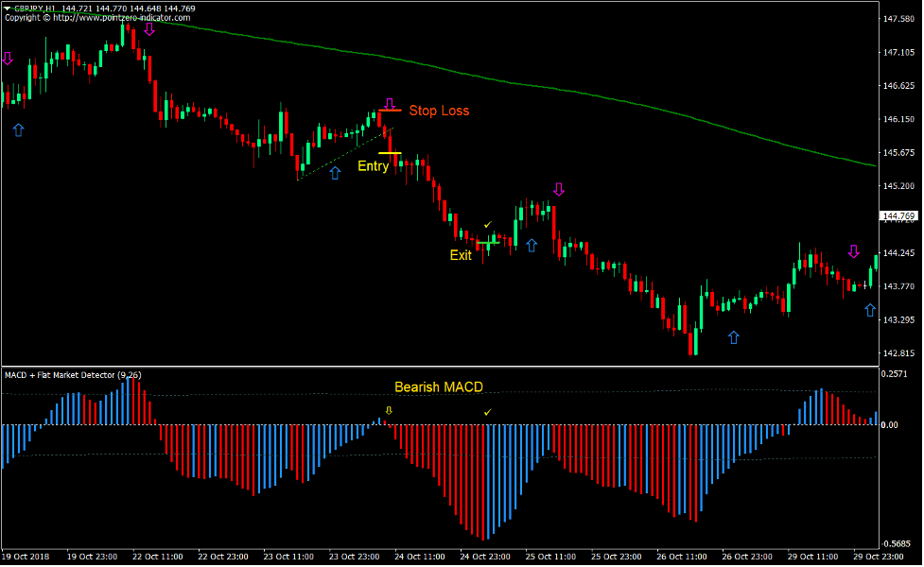Click the yellow down arrow in the MACD panel

388,410
